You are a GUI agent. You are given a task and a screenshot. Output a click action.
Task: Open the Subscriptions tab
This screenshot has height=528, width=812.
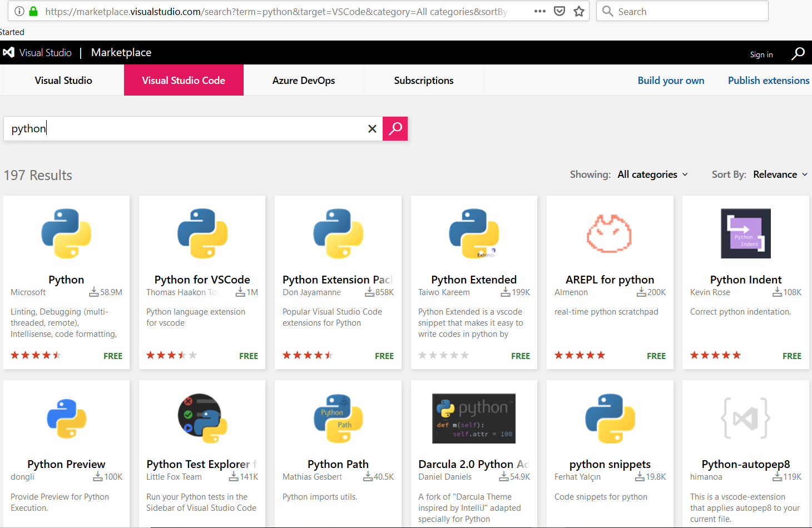coord(424,80)
